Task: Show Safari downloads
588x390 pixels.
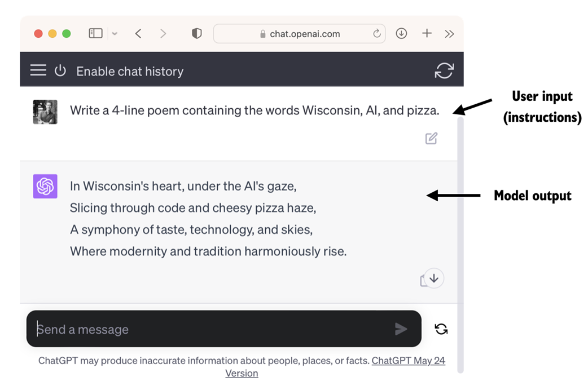Action: coord(401,34)
